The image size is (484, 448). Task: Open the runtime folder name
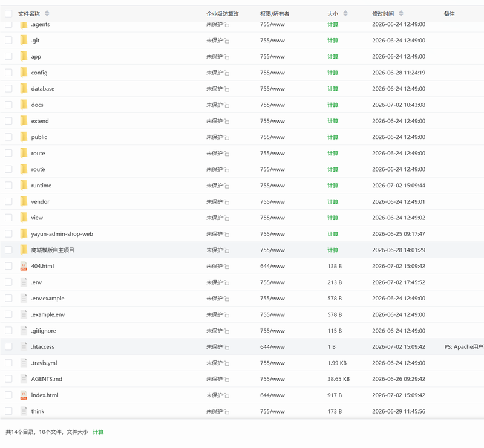click(x=41, y=185)
